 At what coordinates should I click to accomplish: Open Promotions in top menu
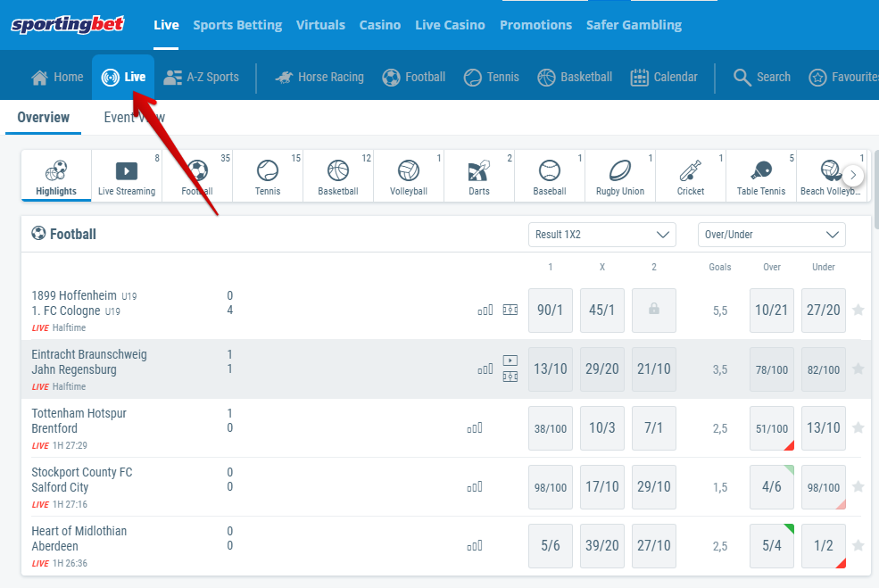[x=536, y=25]
